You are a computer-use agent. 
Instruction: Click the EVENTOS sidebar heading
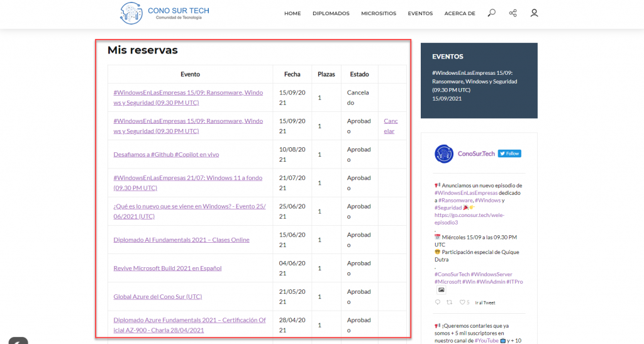tap(448, 57)
